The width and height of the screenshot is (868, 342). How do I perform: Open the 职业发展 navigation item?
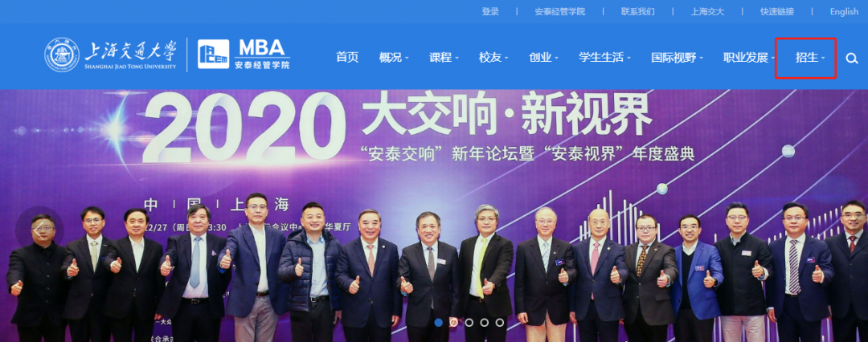click(x=749, y=58)
